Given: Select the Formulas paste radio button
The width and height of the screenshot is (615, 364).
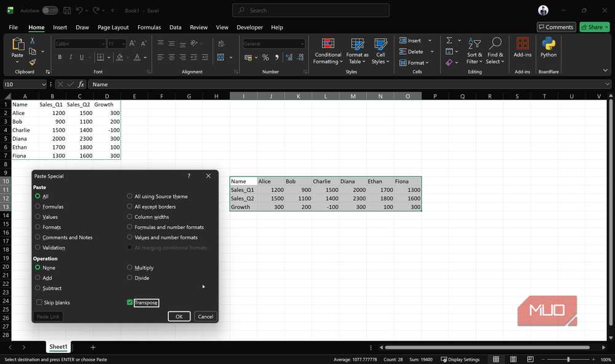Looking at the screenshot, I should click(x=38, y=207).
